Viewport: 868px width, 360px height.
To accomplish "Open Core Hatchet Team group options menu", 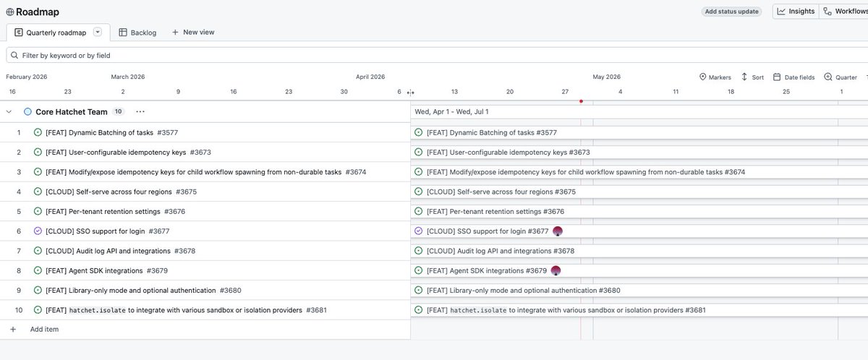I will point(140,112).
